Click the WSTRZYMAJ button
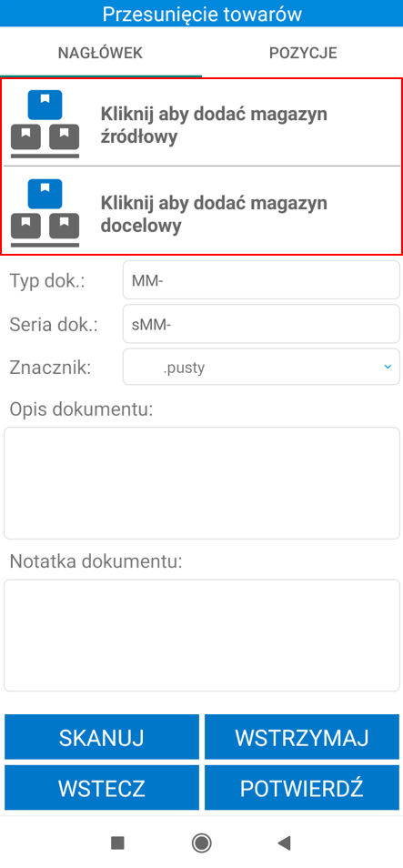This screenshot has height=868, width=403. [x=302, y=737]
